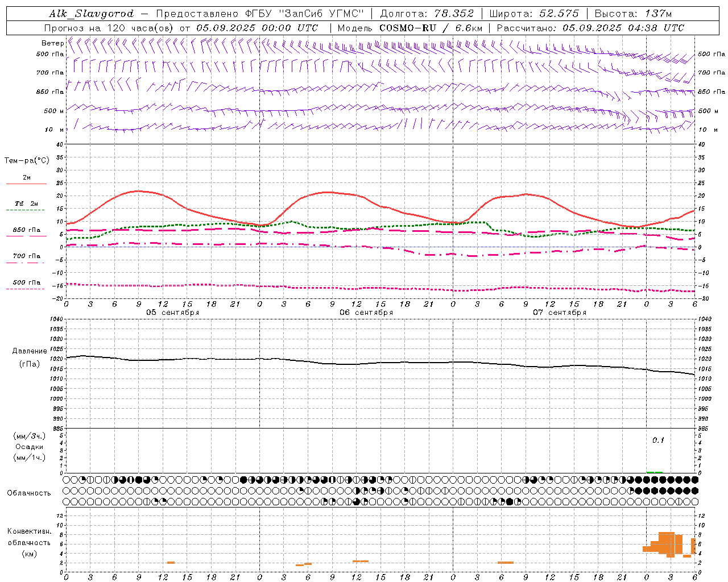
Task: Click the 'Конвективн.' convective cloud label
Action: pos(30,531)
